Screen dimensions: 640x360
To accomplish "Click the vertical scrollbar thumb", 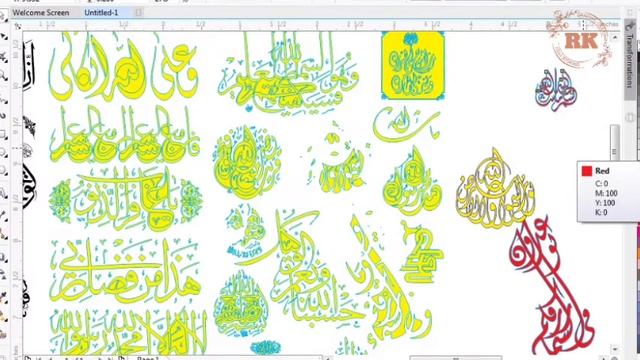I will [614, 142].
